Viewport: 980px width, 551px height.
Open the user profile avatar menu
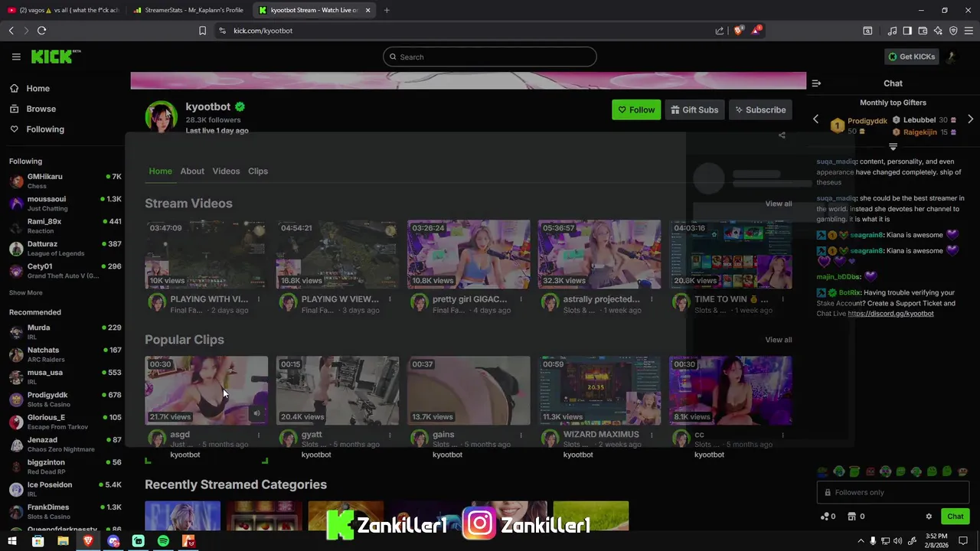[952, 57]
